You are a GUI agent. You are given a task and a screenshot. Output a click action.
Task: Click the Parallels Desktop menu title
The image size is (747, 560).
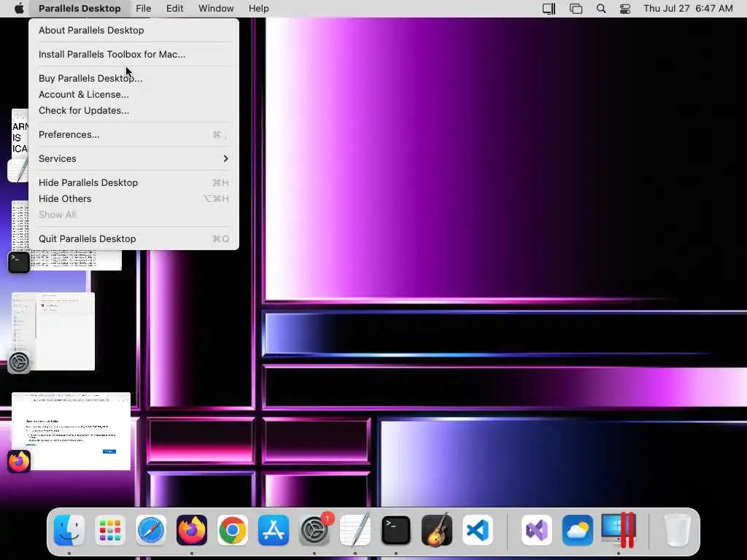80,9
